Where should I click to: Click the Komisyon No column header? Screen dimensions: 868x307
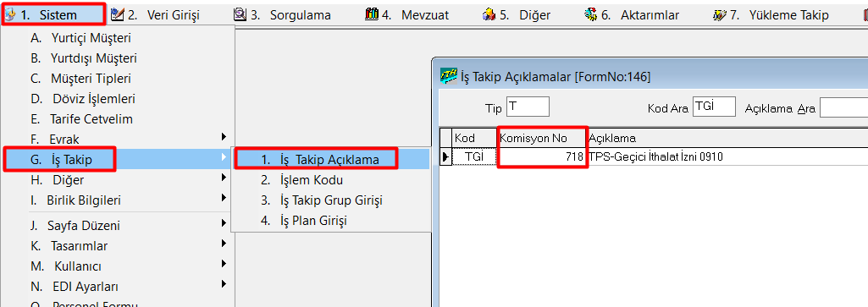click(541, 138)
